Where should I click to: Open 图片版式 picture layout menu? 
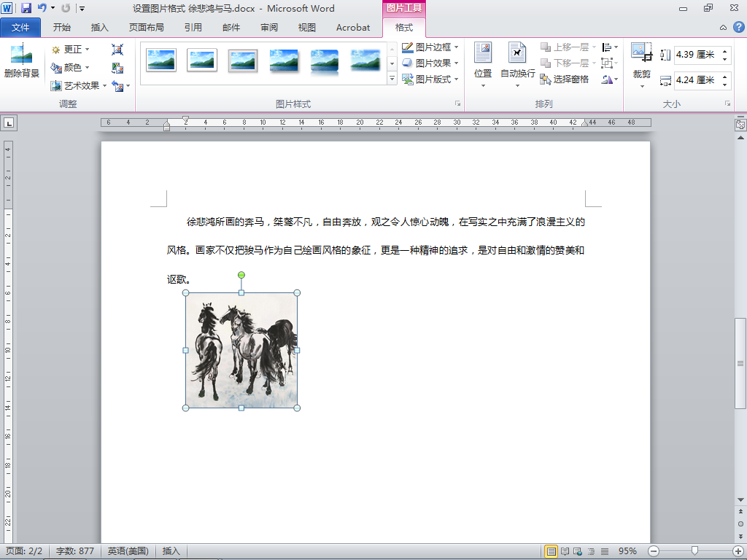click(430, 79)
